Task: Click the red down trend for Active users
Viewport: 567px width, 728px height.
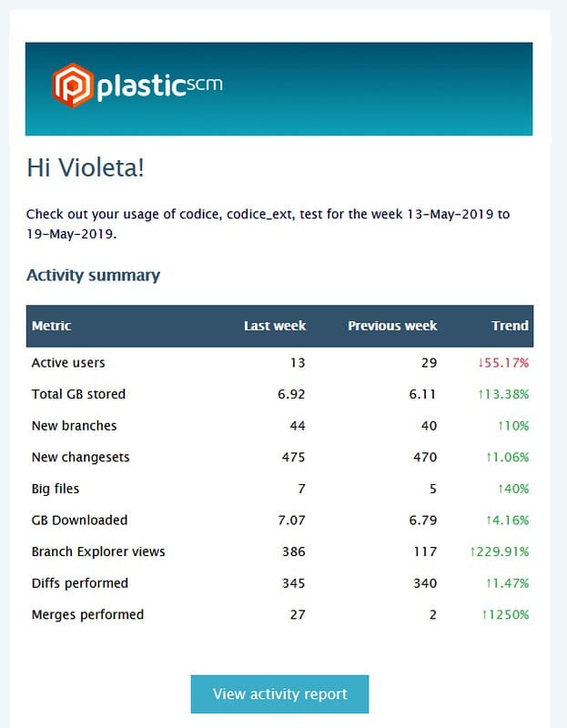Action: (502, 363)
